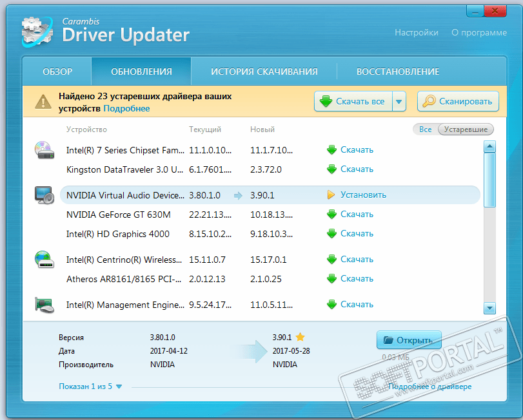
Task: Open Настройки from the header
Action: tap(416, 33)
